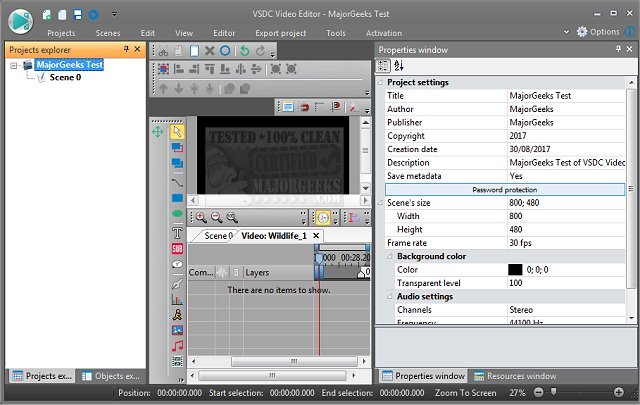Screen dimensions: 640x405
Task: Collapse the Audio settings section
Action: (x=390, y=296)
